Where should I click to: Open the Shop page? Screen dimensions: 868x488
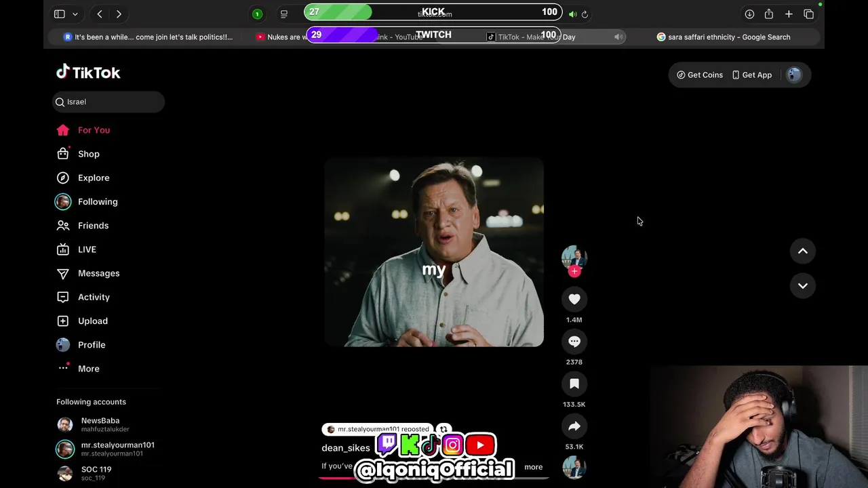pos(88,154)
